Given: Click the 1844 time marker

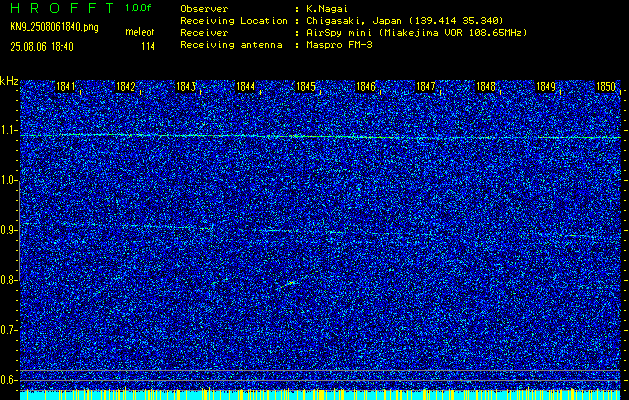Looking at the screenshot, I should point(245,87).
